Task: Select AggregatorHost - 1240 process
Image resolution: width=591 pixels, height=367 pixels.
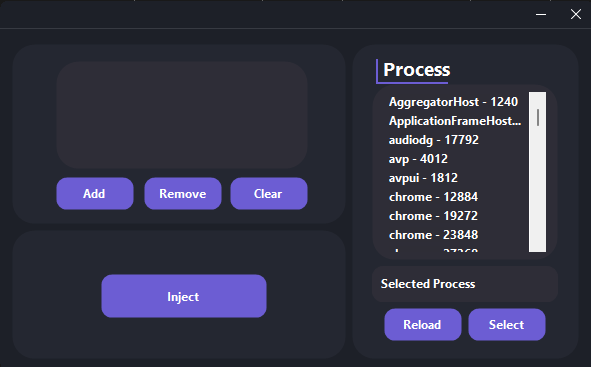Action: 453,102
